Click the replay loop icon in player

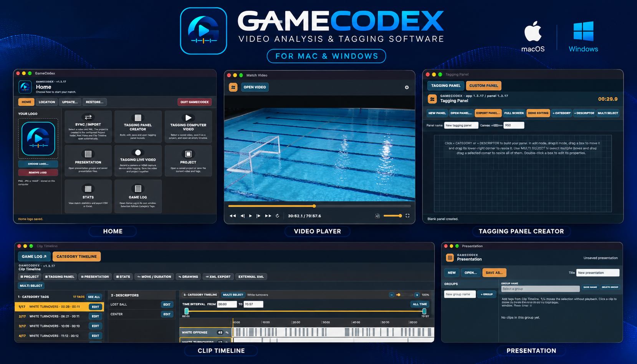(277, 216)
